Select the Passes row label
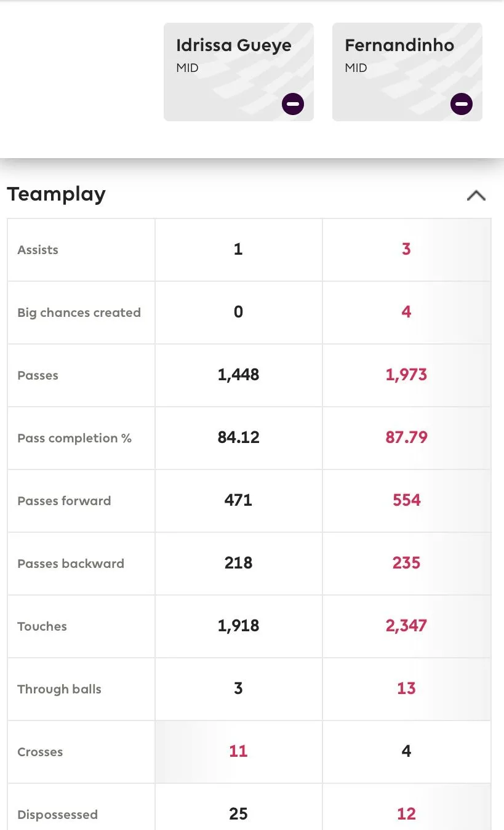This screenshot has width=504, height=830. click(38, 375)
